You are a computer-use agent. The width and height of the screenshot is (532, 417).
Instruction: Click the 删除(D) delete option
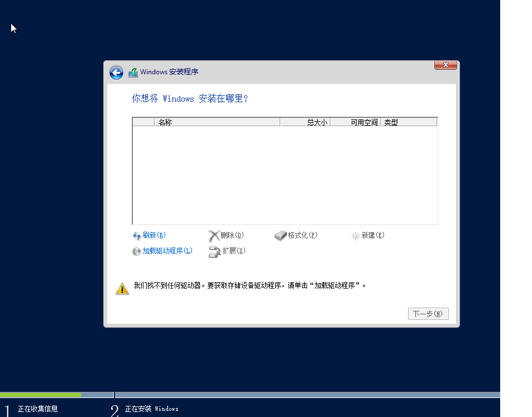(232, 235)
